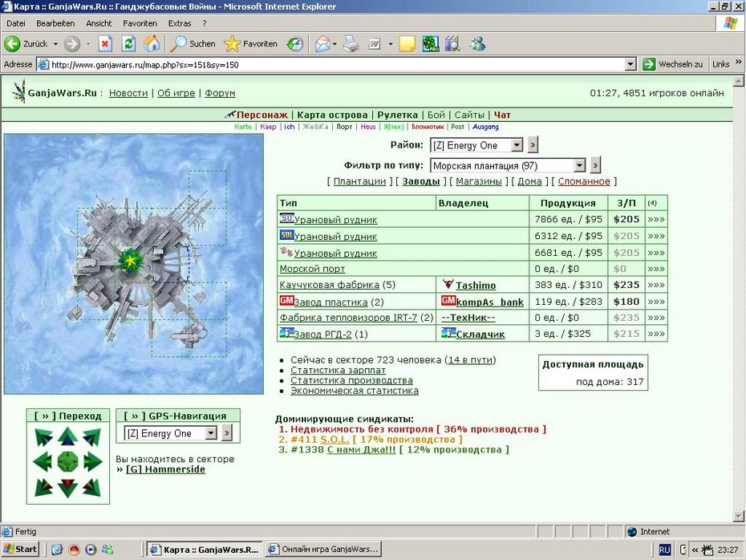Stop page loading with red X icon

coord(105,44)
